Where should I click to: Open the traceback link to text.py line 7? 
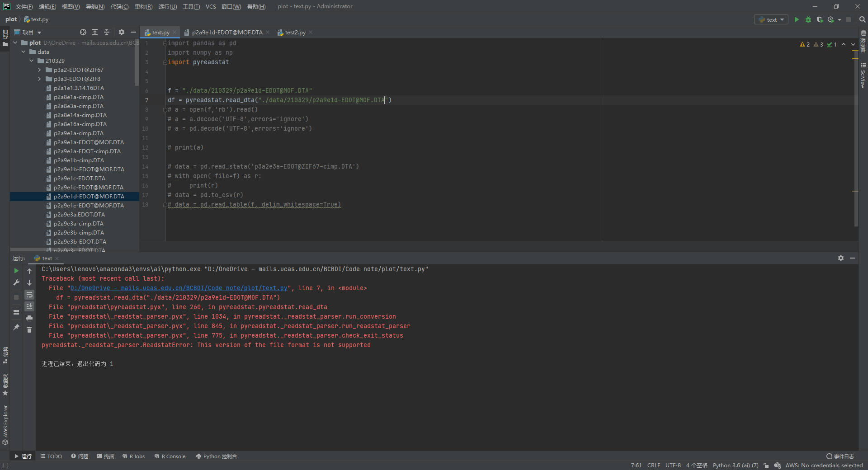(x=180, y=288)
